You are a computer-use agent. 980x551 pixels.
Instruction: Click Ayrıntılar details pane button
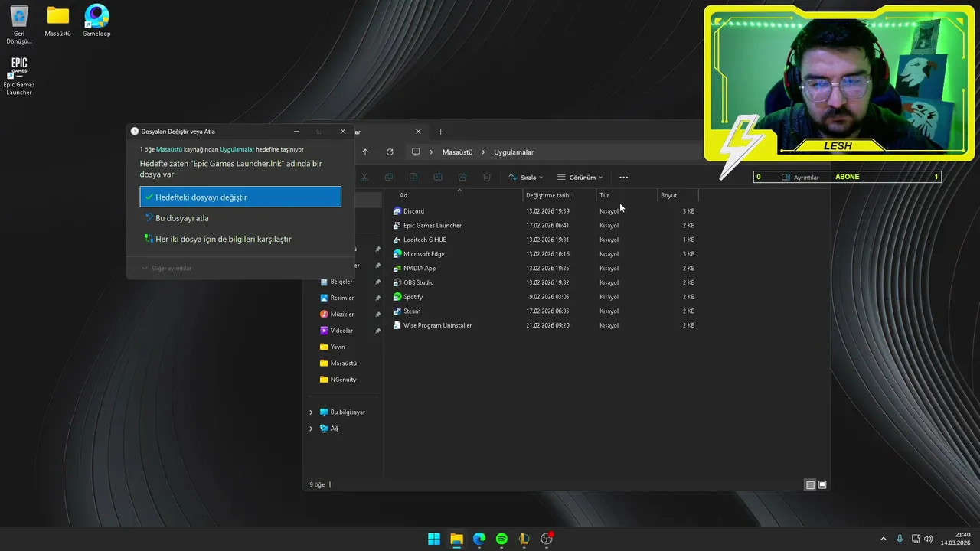pyautogui.click(x=800, y=178)
